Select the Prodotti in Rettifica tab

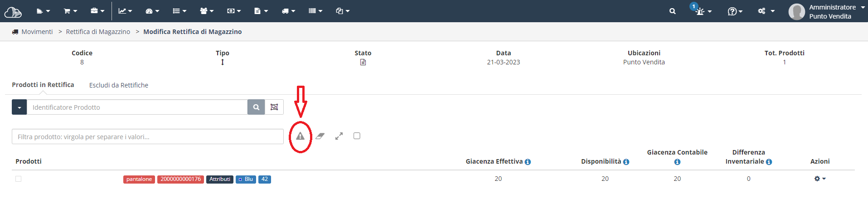[x=43, y=85]
